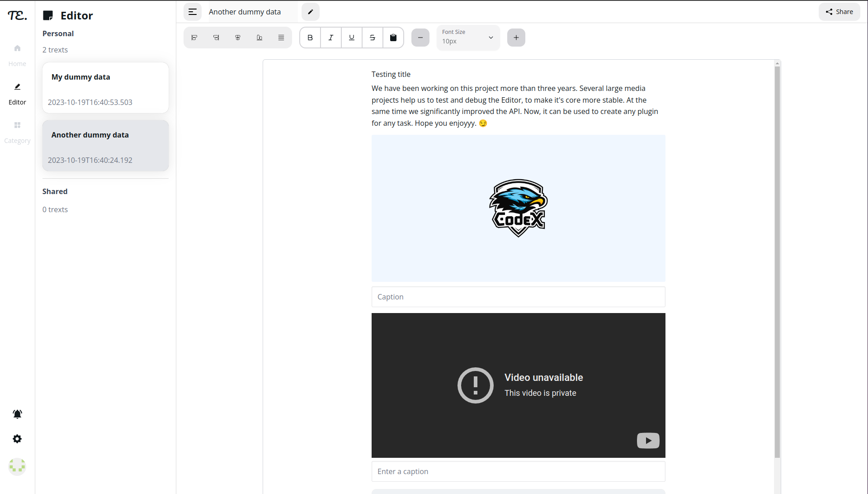868x494 pixels.
Task: Open Category in the sidebar
Action: tap(17, 132)
